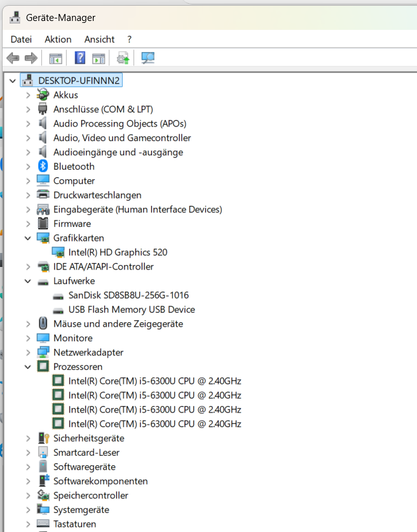This screenshot has width=417, height=532.
Task: Click the Anschlüsse port connector icon
Action: click(x=43, y=109)
